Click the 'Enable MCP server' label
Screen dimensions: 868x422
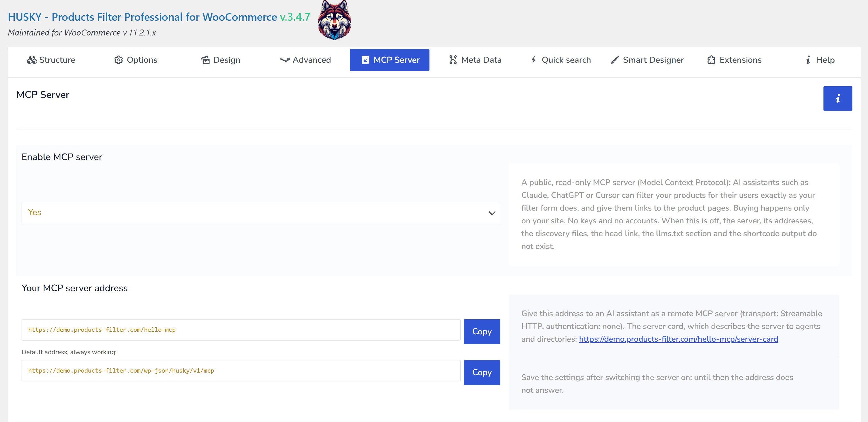(x=62, y=157)
